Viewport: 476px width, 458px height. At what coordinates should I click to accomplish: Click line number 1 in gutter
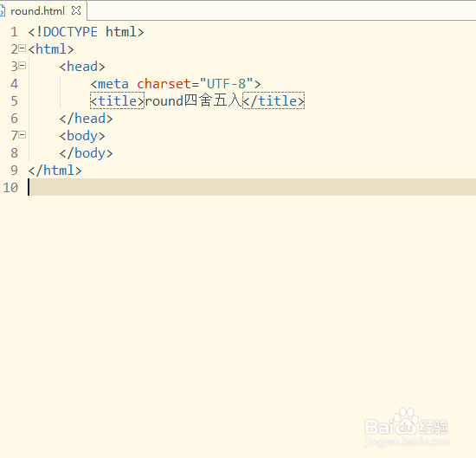point(14,32)
